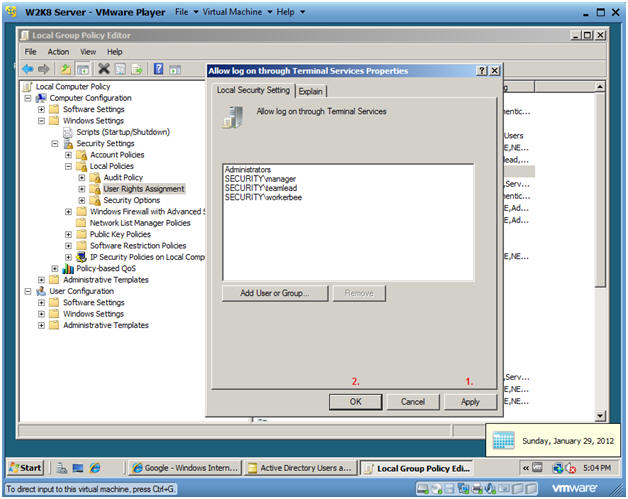Screen dimensions: 628x499
Task: Click the Up one level folder icon
Action: [x=66, y=69]
